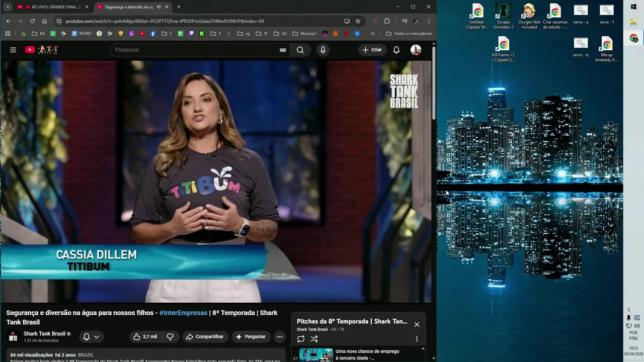Screen dimensions: 644x362
Task: Open the YouTube hamburger guide menu
Action: [x=13, y=50]
